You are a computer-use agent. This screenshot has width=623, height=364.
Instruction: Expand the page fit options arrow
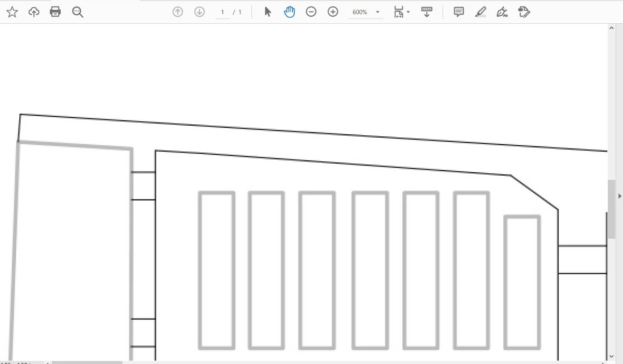coord(408,12)
